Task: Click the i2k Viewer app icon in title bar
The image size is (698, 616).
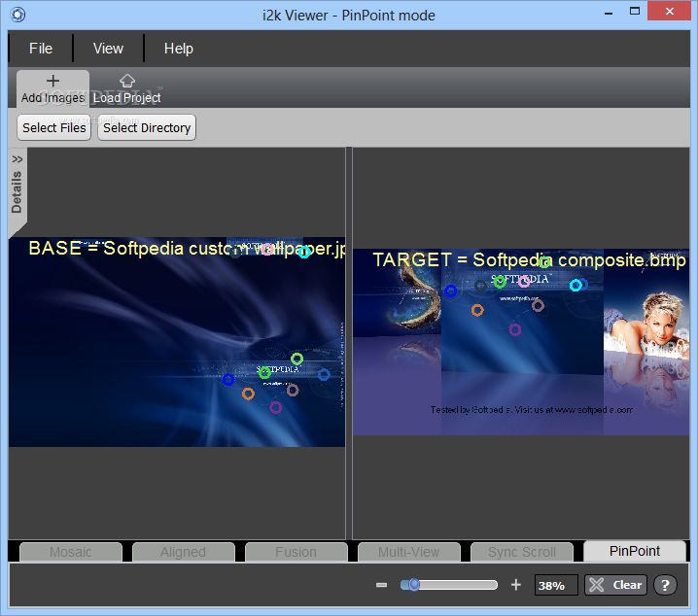Action: click(17, 15)
